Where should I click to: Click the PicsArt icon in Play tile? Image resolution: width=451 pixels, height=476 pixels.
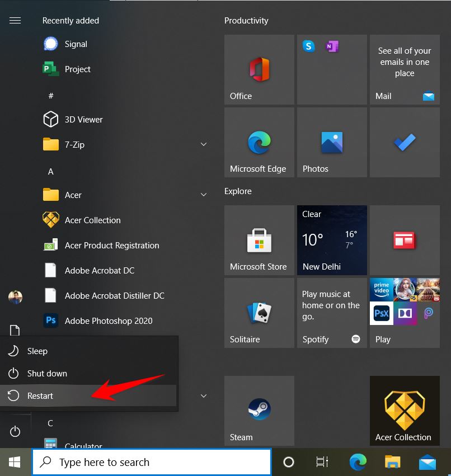(428, 313)
